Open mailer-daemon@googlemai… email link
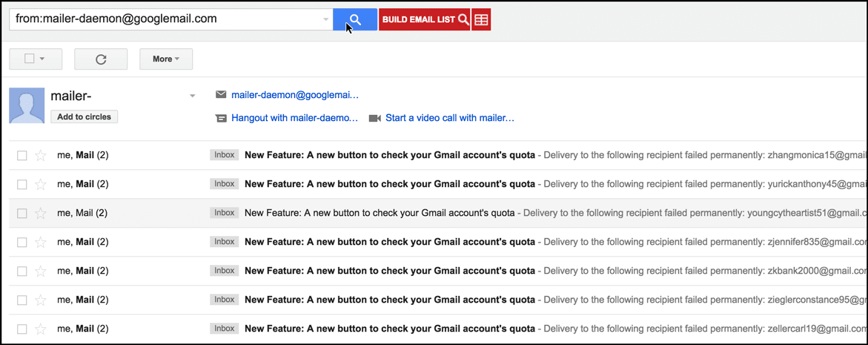The width and height of the screenshot is (868, 345). point(295,95)
